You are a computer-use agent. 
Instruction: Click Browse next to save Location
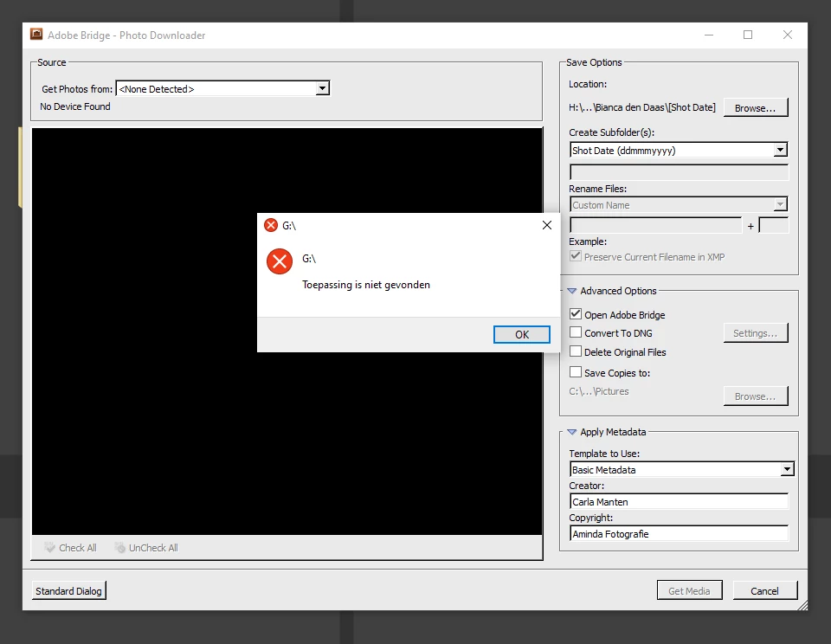point(755,107)
